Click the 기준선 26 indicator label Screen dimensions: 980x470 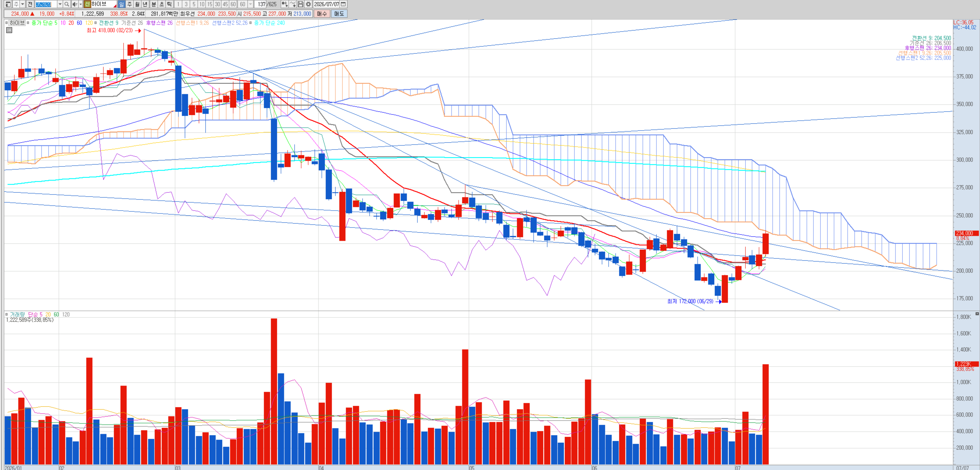[x=132, y=23]
